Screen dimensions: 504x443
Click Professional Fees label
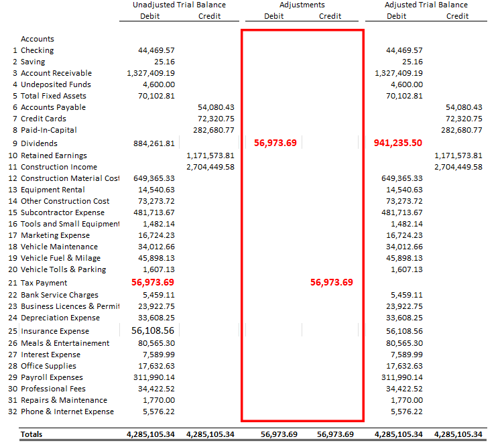tap(54, 389)
